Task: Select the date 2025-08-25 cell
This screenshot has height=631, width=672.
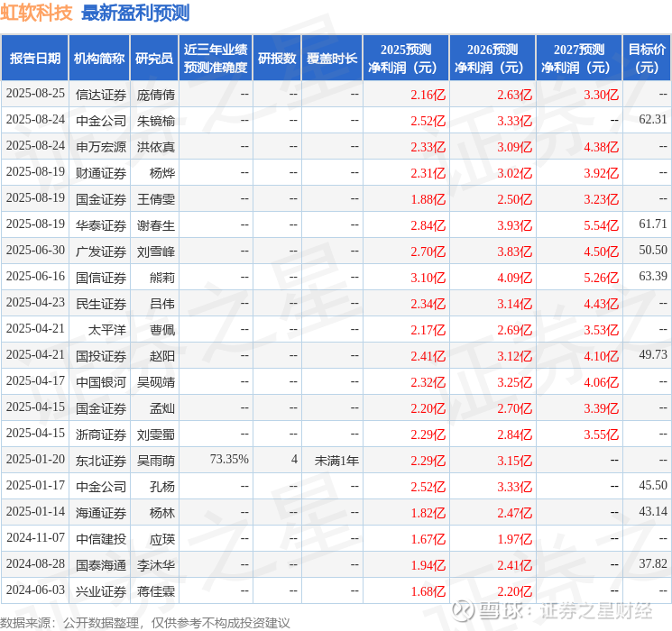Action: 35,94
